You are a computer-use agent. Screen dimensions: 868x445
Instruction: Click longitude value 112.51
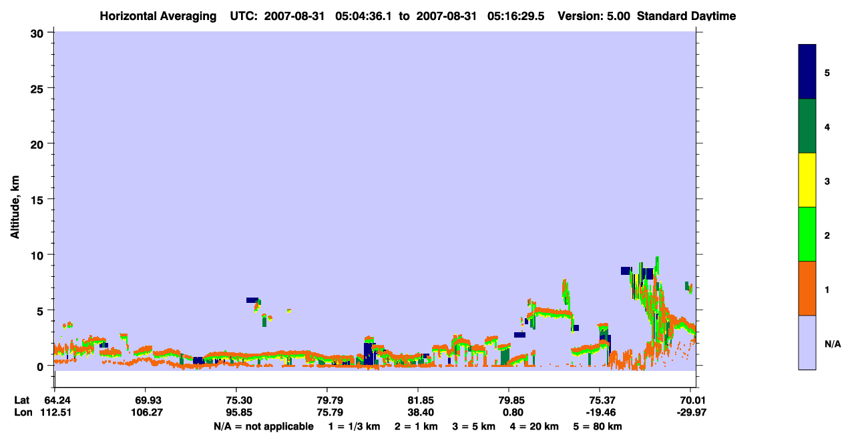pyautogui.click(x=55, y=412)
